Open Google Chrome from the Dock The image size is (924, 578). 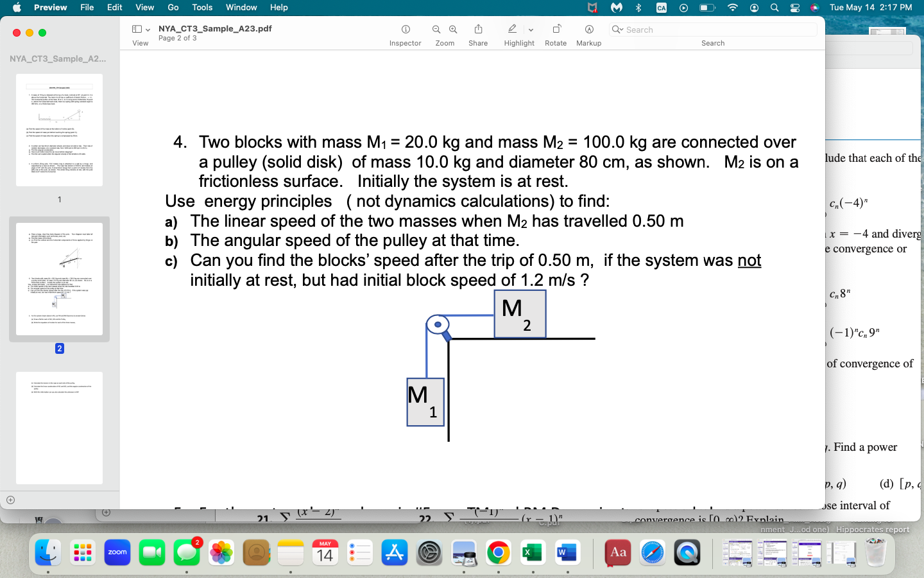point(499,551)
